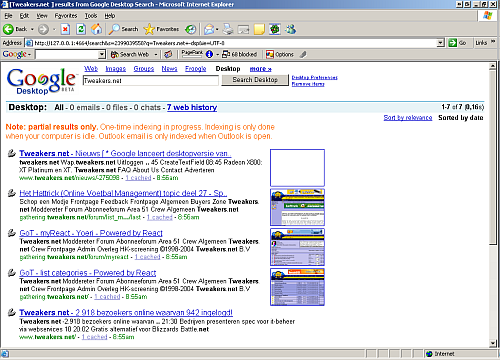Click the green globe toolbar icon
This screenshot has height=360, width=500.
click(275, 29)
